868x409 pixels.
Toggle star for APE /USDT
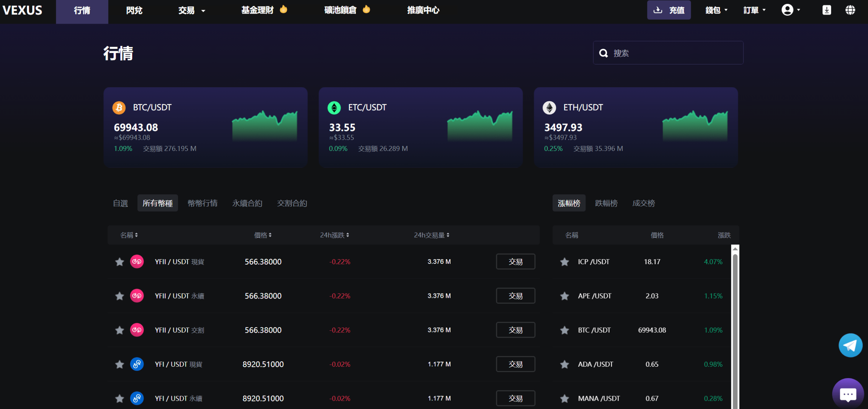point(565,296)
